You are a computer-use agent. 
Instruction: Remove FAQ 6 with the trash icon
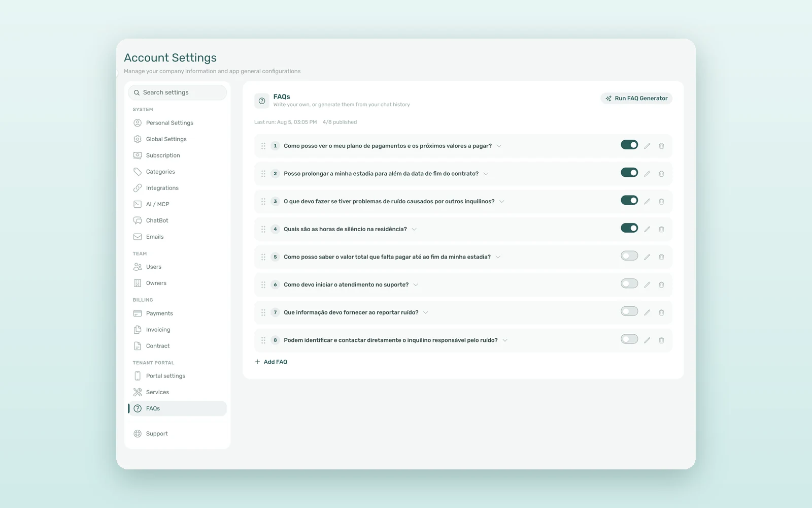point(661,285)
